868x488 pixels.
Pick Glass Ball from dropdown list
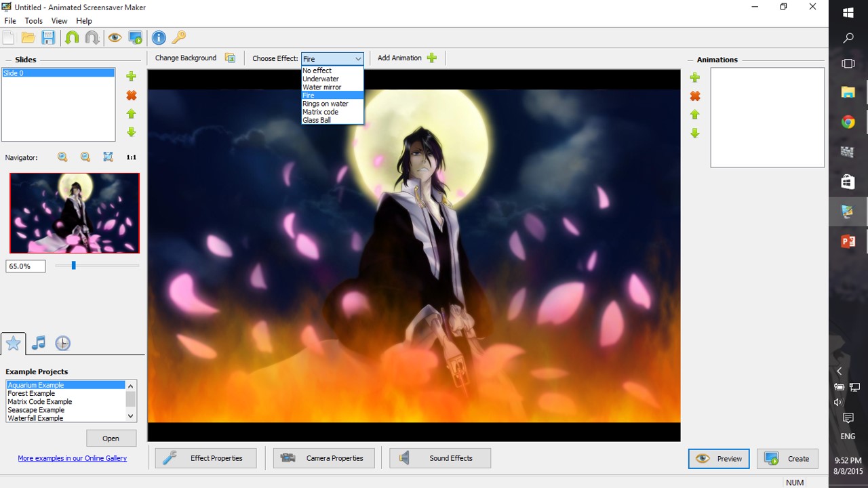(317, 120)
